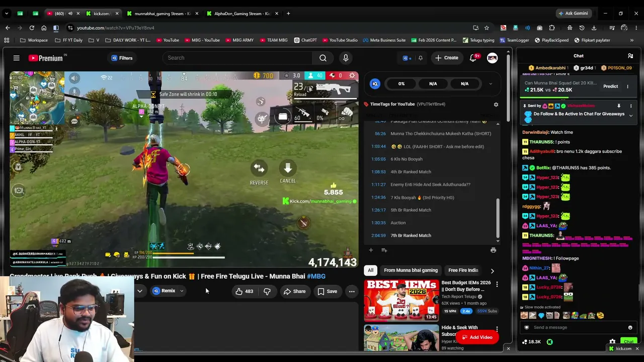Open the YouTube Studio bookmark
The width and height of the screenshot is (644, 362).
[x=340, y=40]
